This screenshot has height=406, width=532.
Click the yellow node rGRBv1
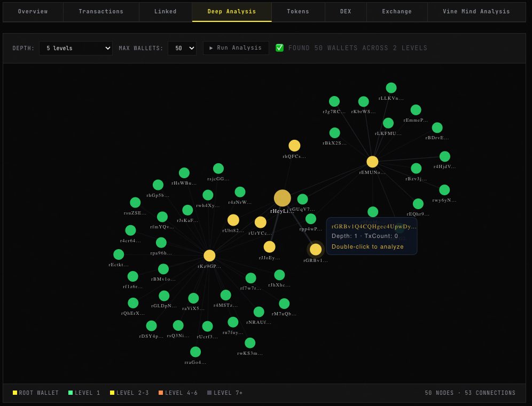coord(316,250)
